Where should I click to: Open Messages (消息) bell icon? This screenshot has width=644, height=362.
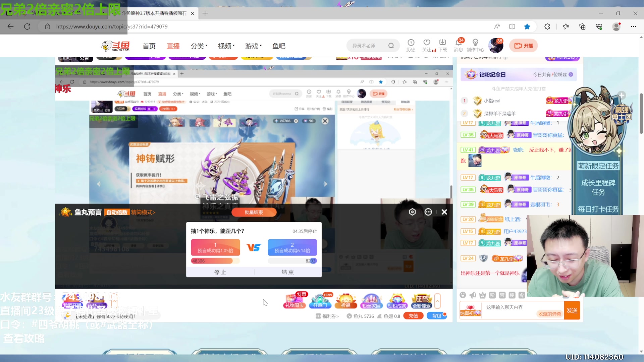click(x=459, y=45)
